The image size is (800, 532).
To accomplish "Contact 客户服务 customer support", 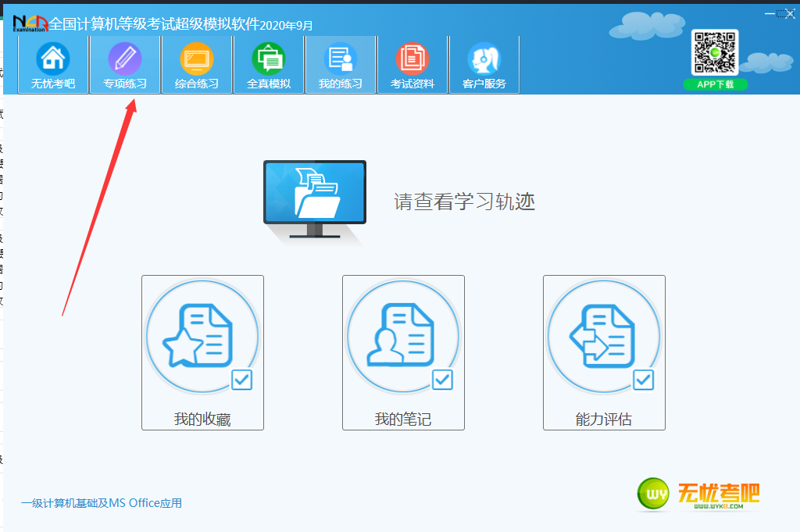I will [484, 64].
